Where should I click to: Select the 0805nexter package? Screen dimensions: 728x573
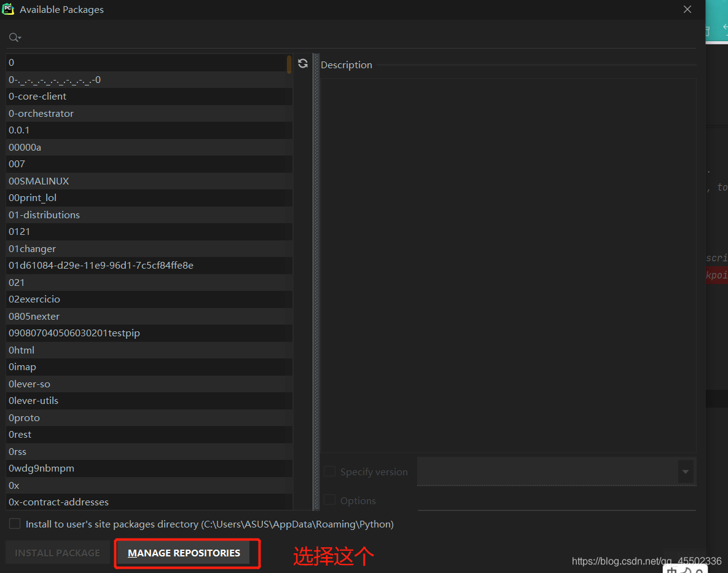click(x=34, y=316)
